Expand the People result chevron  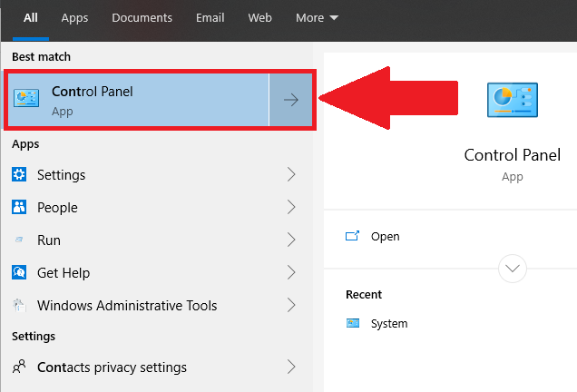coord(291,207)
